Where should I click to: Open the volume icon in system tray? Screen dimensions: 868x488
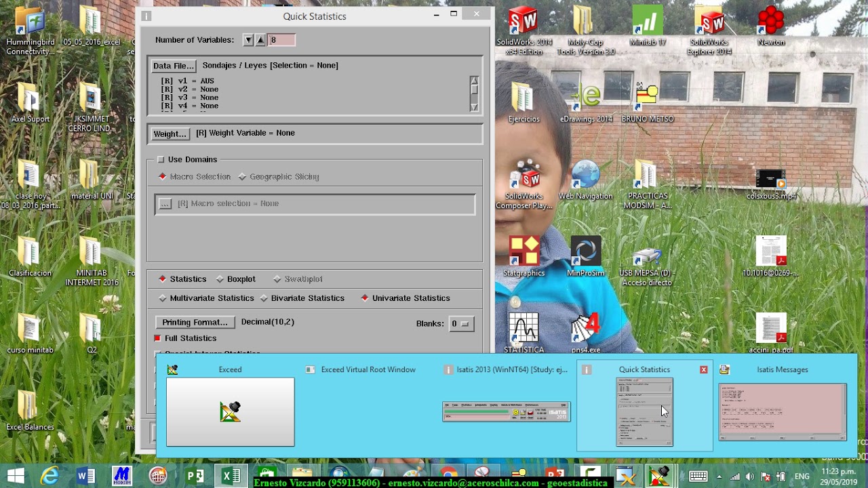pos(750,476)
